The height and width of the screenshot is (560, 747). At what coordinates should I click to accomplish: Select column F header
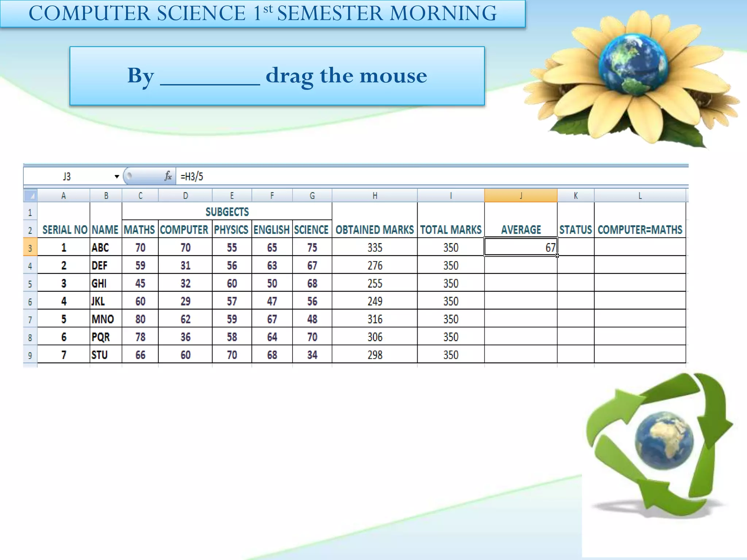[272, 195]
